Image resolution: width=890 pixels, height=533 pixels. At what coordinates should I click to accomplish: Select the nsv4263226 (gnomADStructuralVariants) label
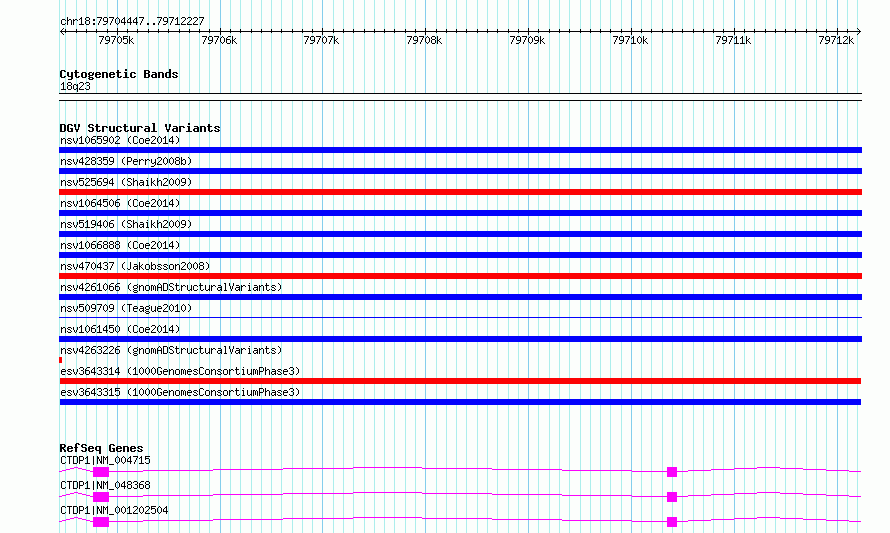tap(171, 350)
